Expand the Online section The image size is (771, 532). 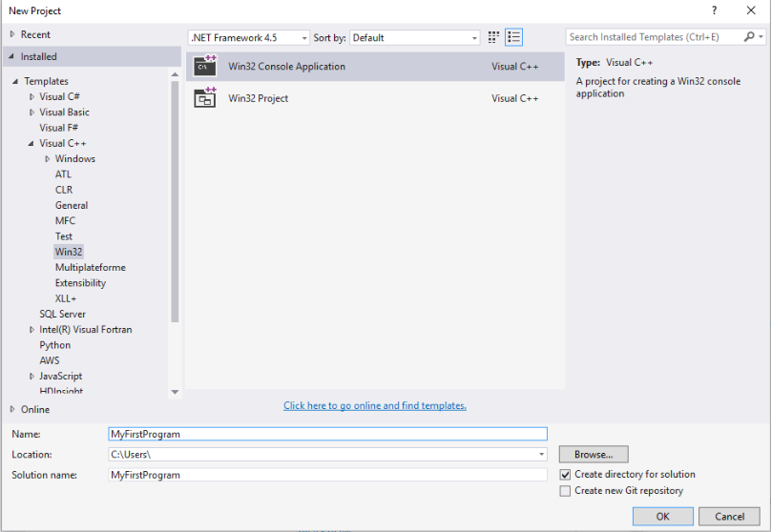click(x=12, y=409)
